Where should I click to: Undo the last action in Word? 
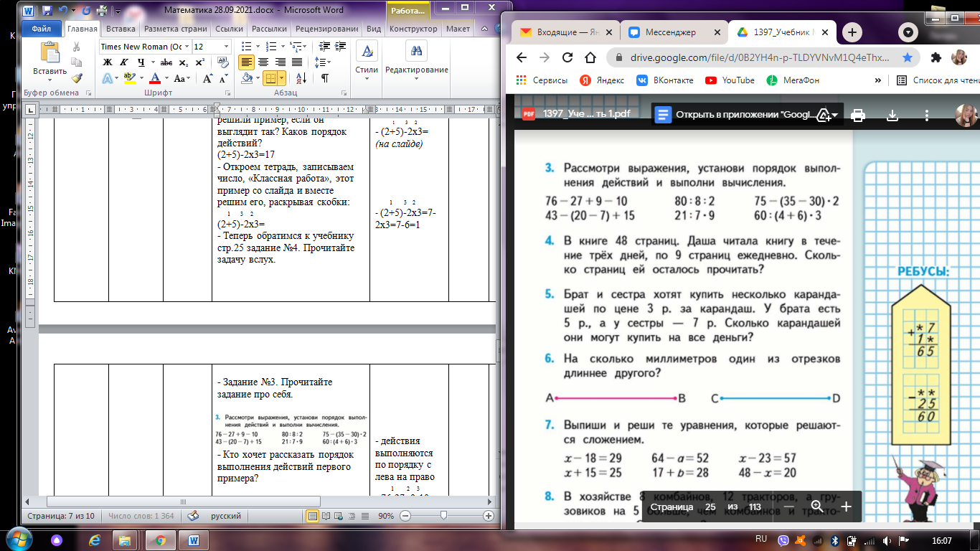[62, 11]
